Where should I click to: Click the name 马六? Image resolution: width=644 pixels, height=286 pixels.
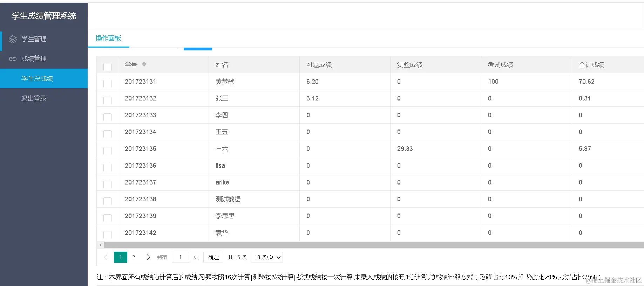click(x=222, y=149)
